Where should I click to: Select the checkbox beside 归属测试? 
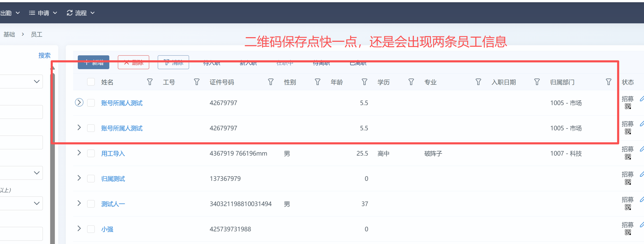91,179
